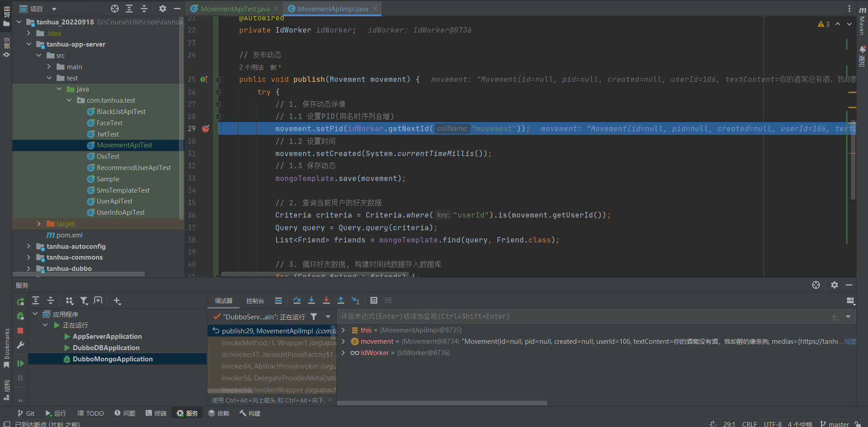The image size is (868, 427).
Task: Click Step Over in the debugger toolbar
Action: 297,300
